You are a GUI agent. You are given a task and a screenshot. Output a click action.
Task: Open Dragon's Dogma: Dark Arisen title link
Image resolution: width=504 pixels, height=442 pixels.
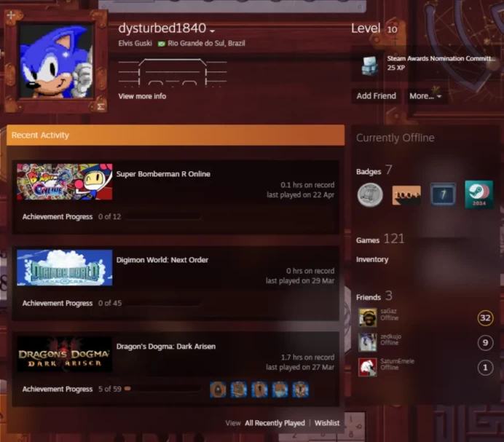166,346
